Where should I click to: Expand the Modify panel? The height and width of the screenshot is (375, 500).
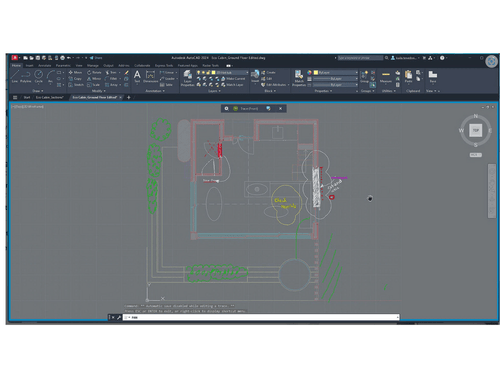coord(99,91)
